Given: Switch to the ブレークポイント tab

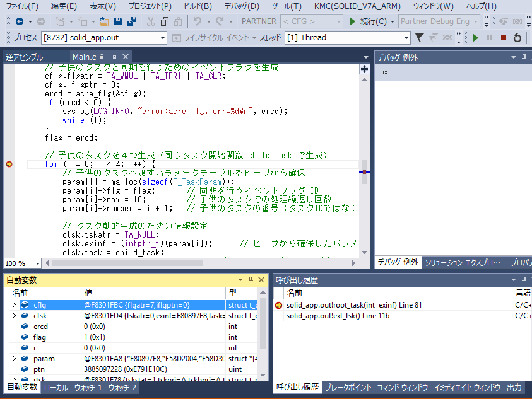Looking at the screenshot, I should point(346,388).
